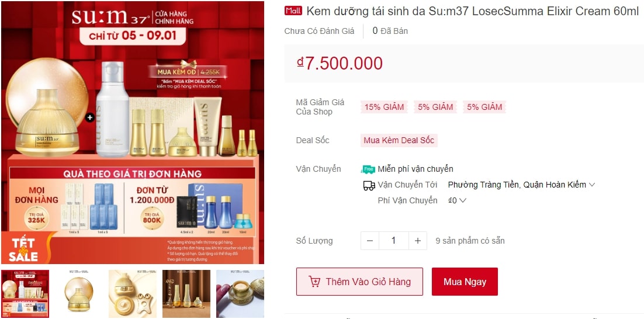Decrease quantity with the minus button
This screenshot has height=319, width=644.
[x=370, y=241]
